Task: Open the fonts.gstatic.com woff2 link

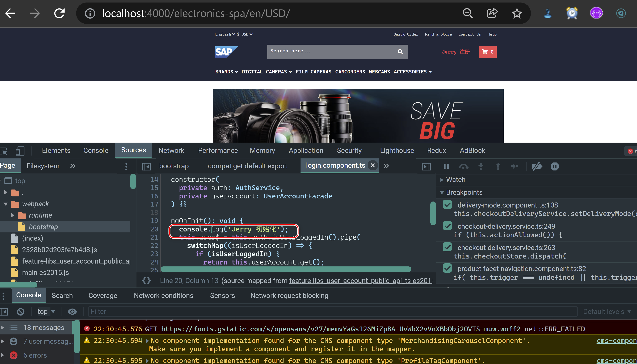Action: (x=341, y=329)
